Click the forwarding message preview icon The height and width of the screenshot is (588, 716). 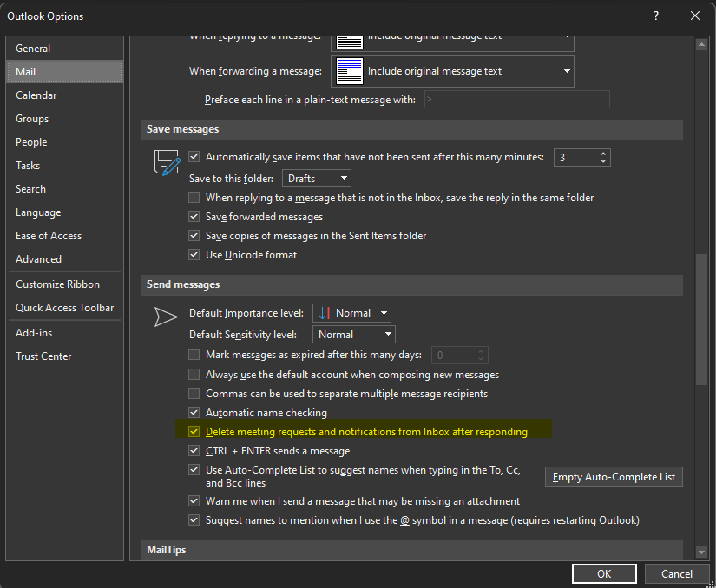click(x=350, y=71)
